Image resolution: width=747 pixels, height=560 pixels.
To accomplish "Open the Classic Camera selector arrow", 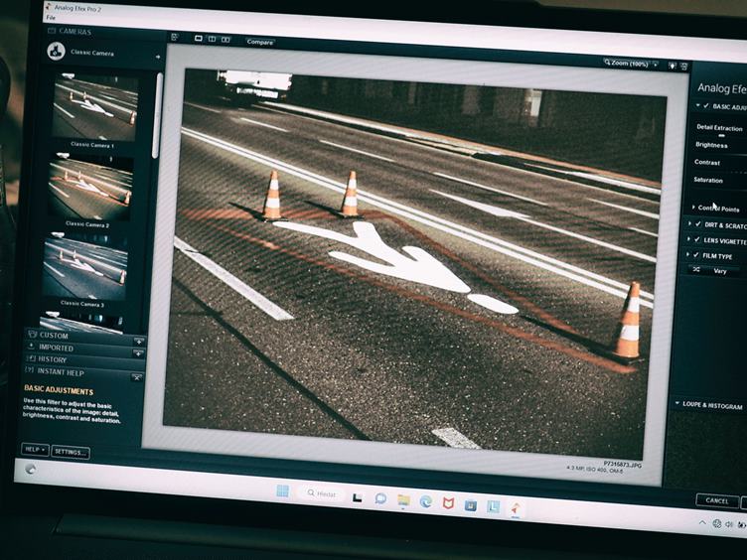I will (x=158, y=57).
